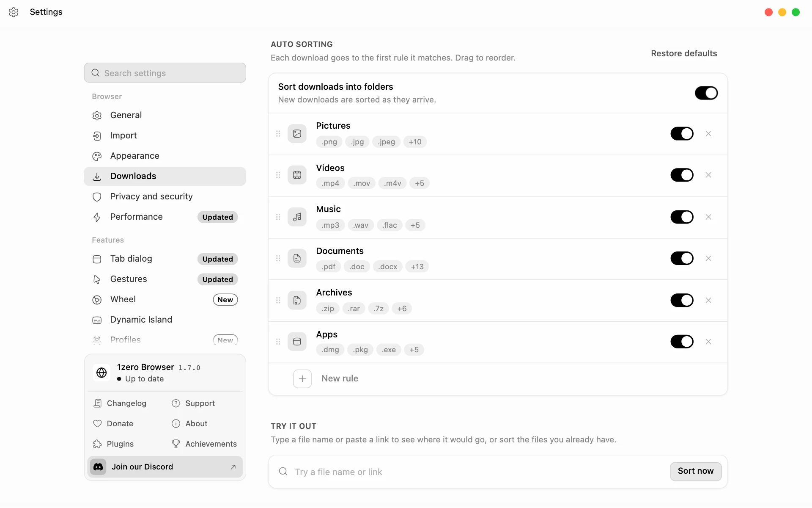Click the Pictures rule image icon
Viewport: 812px width, 508px height.
pos(297,134)
